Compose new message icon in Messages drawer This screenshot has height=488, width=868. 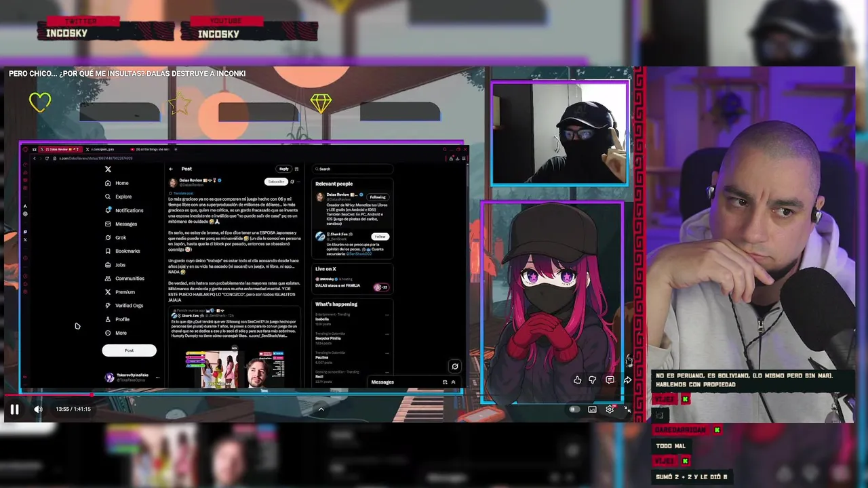445,382
